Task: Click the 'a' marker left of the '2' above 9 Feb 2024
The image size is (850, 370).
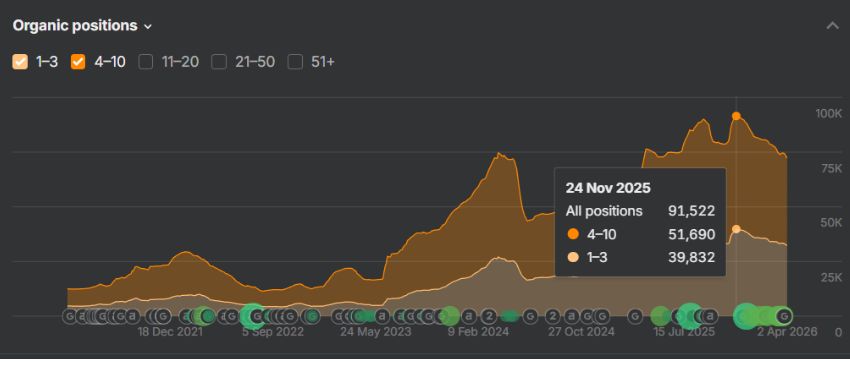Action: click(x=469, y=315)
